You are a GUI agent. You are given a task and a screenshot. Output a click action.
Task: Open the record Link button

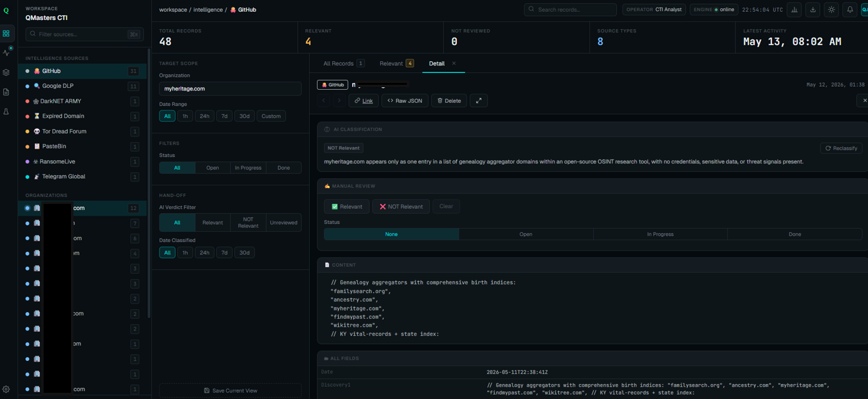pyautogui.click(x=363, y=100)
